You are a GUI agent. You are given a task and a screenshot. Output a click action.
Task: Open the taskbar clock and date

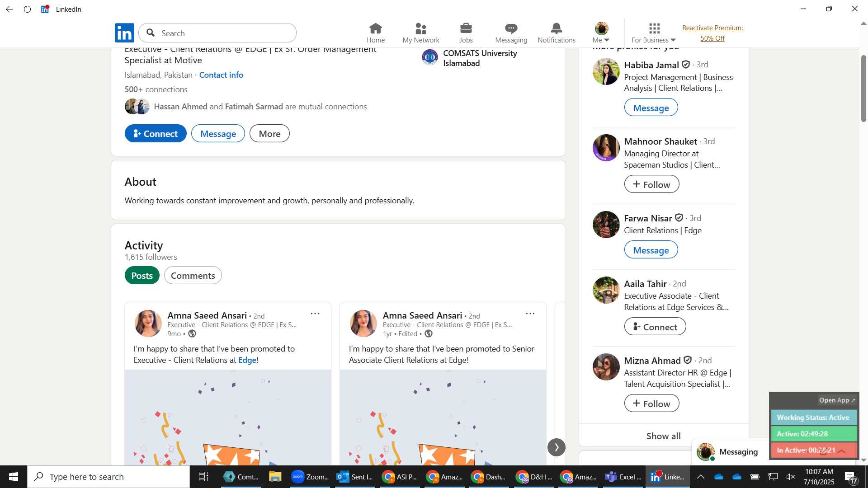tap(819, 477)
